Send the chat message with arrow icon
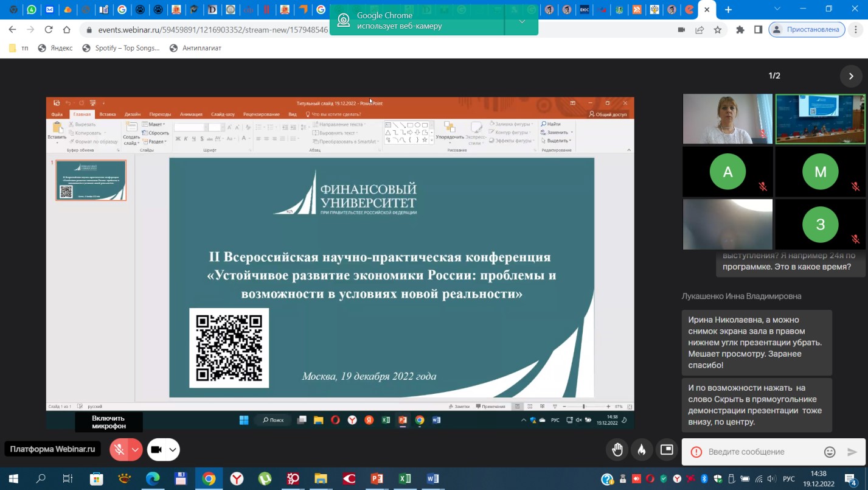The height and width of the screenshot is (490, 868). click(x=852, y=452)
